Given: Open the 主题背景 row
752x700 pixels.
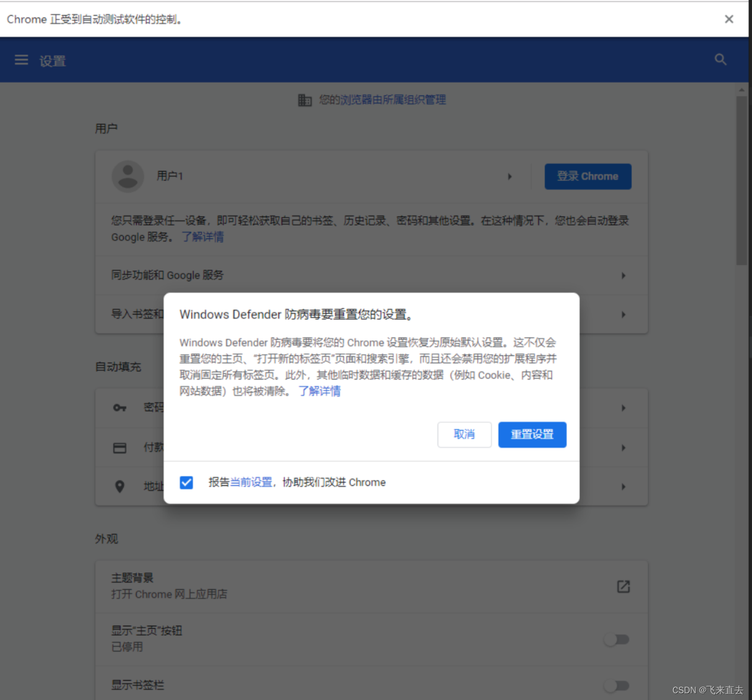Looking at the screenshot, I should (372, 587).
